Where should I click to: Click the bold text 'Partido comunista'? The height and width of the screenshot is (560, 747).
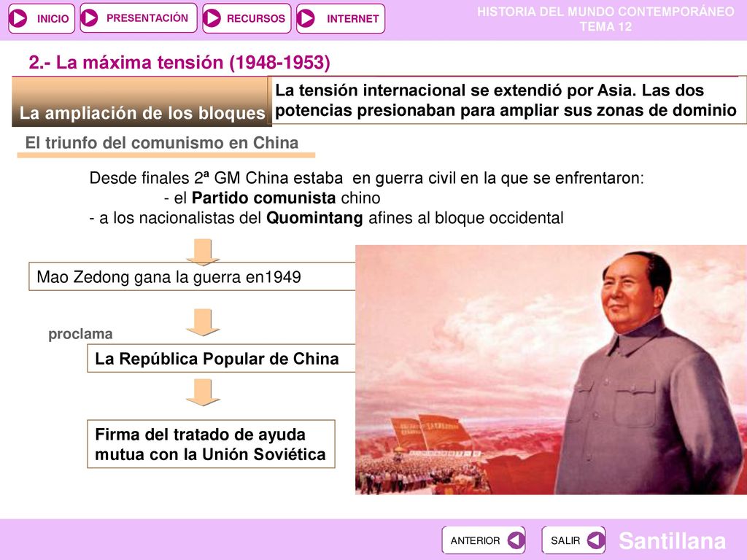point(264,198)
